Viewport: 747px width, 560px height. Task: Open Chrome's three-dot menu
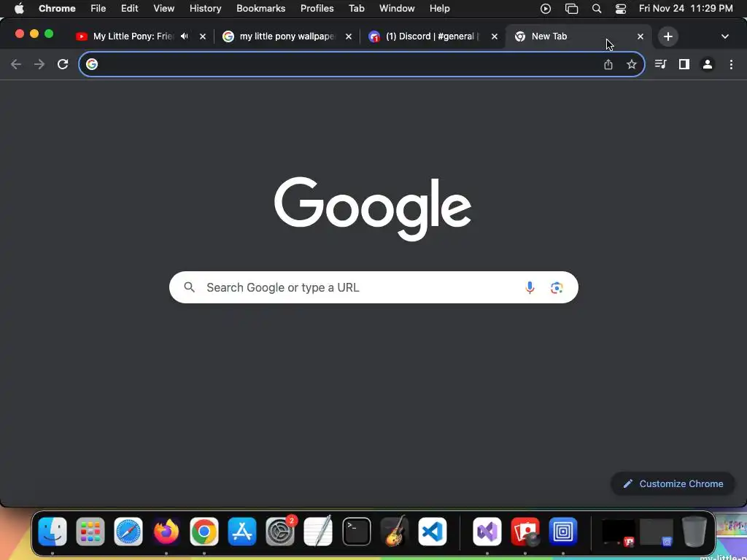[731, 64]
